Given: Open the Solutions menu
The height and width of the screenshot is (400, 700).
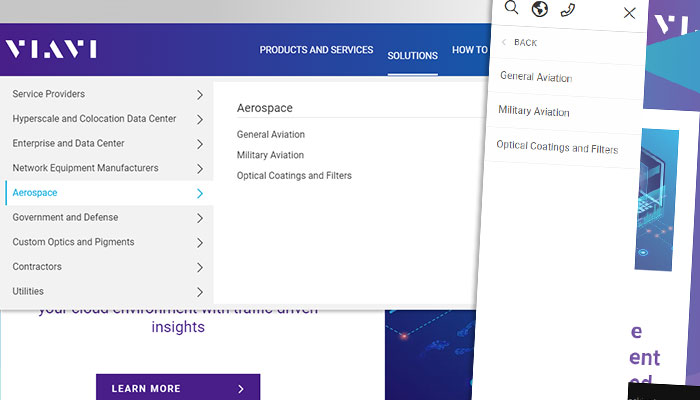Looking at the screenshot, I should coord(413,56).
